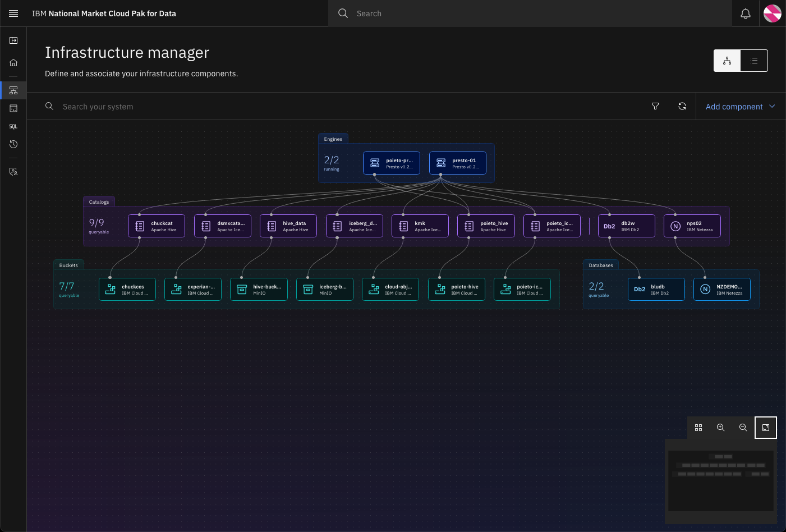
Task: Click the Databases group label
Action: coord(601,265)
